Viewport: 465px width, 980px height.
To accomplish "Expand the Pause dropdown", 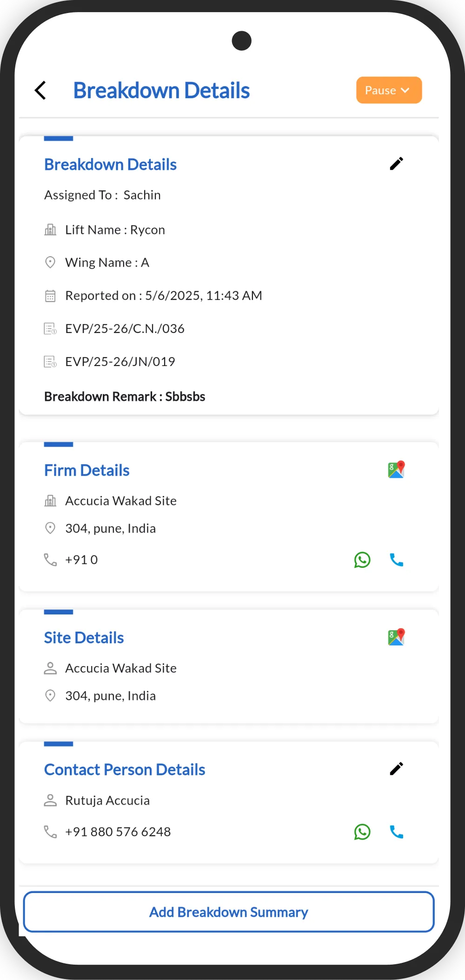I will [x=389, y=90].
